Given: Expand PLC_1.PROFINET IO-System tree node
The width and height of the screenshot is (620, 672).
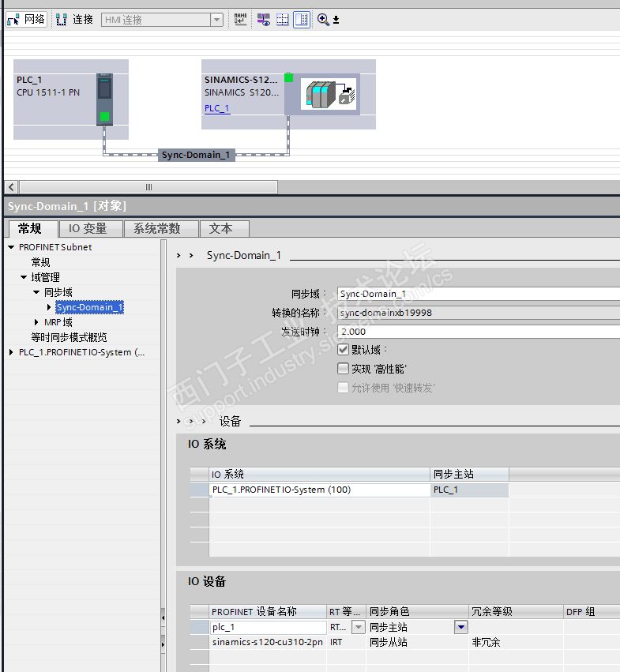Looking at the screenshot, I should [x=11, y=352].
